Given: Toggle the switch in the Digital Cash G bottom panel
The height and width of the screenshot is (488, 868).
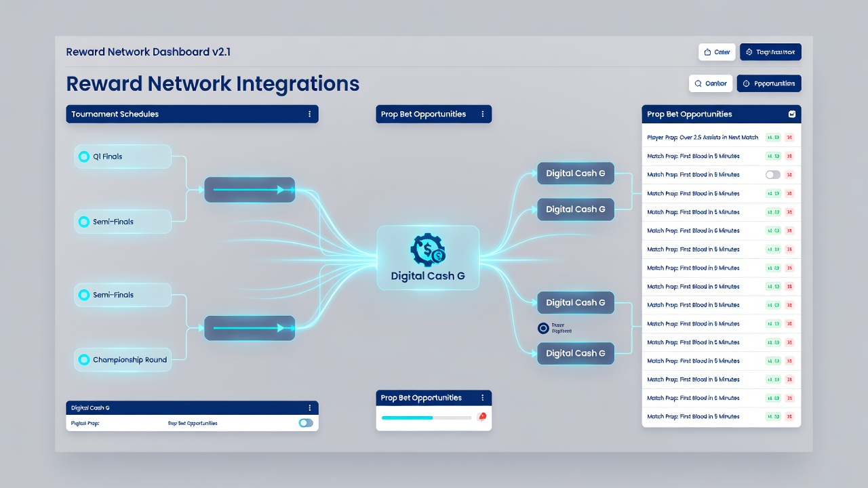Looking at the screenshot, I should click(306, 423).
